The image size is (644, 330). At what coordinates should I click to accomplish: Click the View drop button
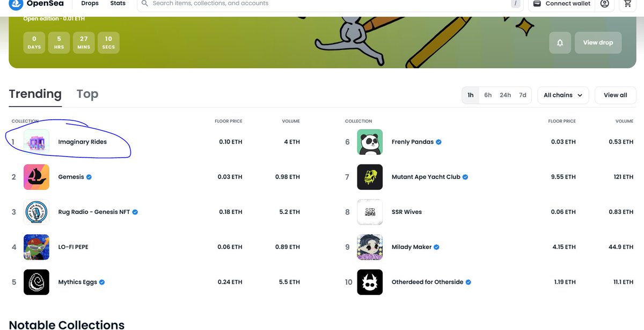click(x=598, y=42)
